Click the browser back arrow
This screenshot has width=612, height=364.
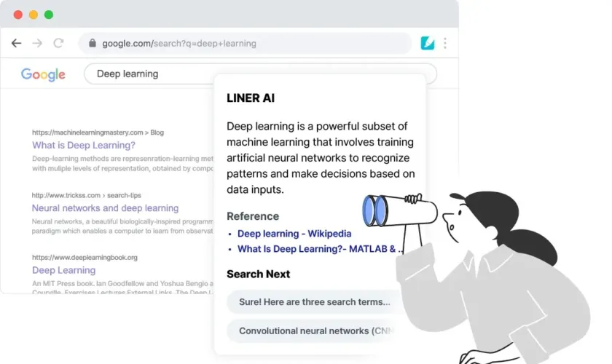tap(16, 43)
